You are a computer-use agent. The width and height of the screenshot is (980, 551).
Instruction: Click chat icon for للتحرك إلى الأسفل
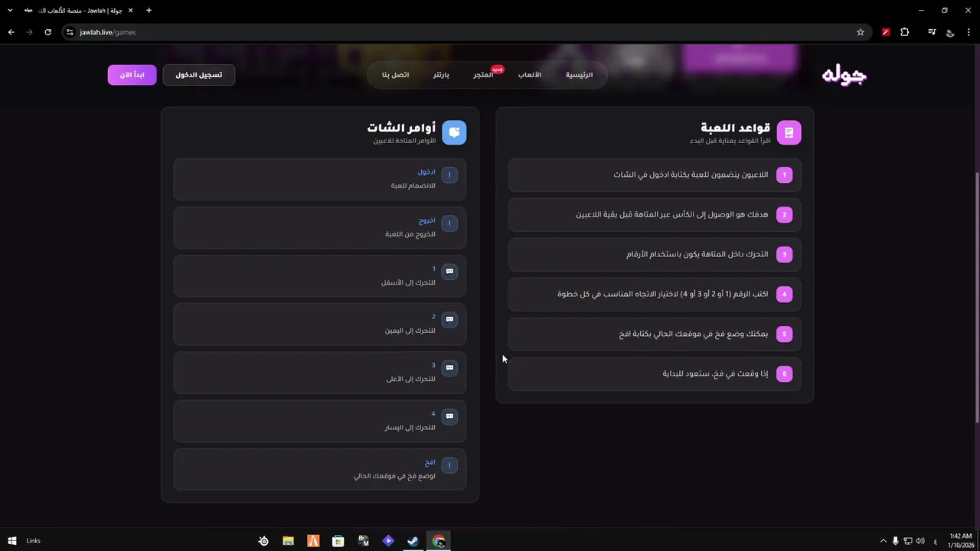tap(449, 271)
